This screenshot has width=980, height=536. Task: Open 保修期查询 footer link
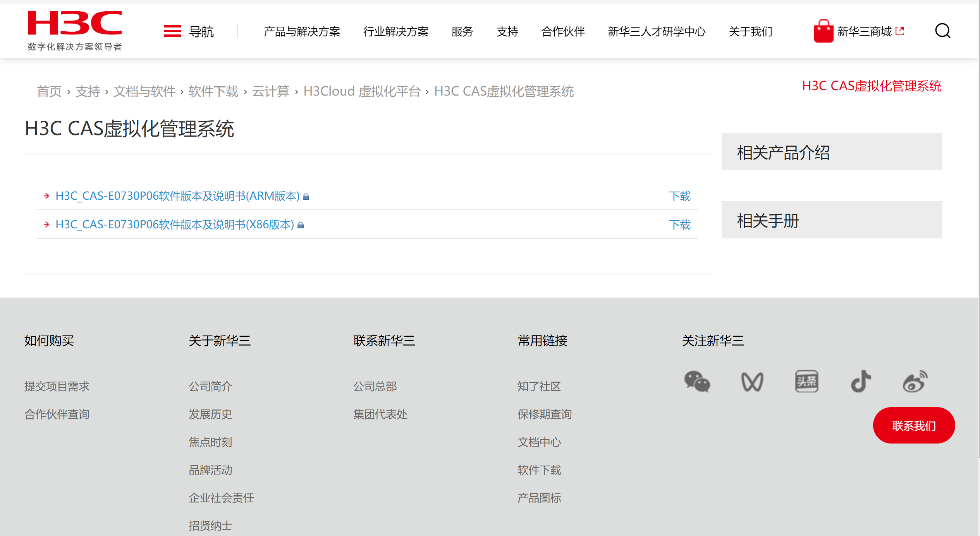coord(544,414)
